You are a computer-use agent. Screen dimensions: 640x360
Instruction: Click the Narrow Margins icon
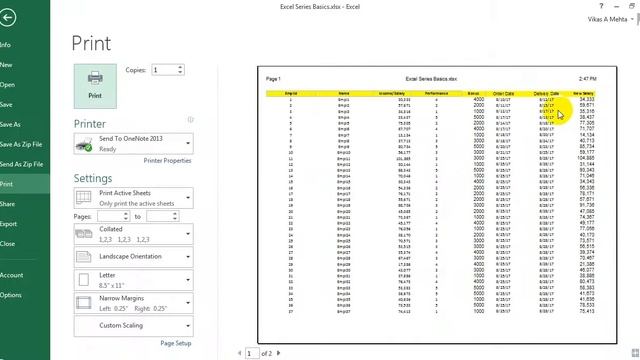point(84,303)
